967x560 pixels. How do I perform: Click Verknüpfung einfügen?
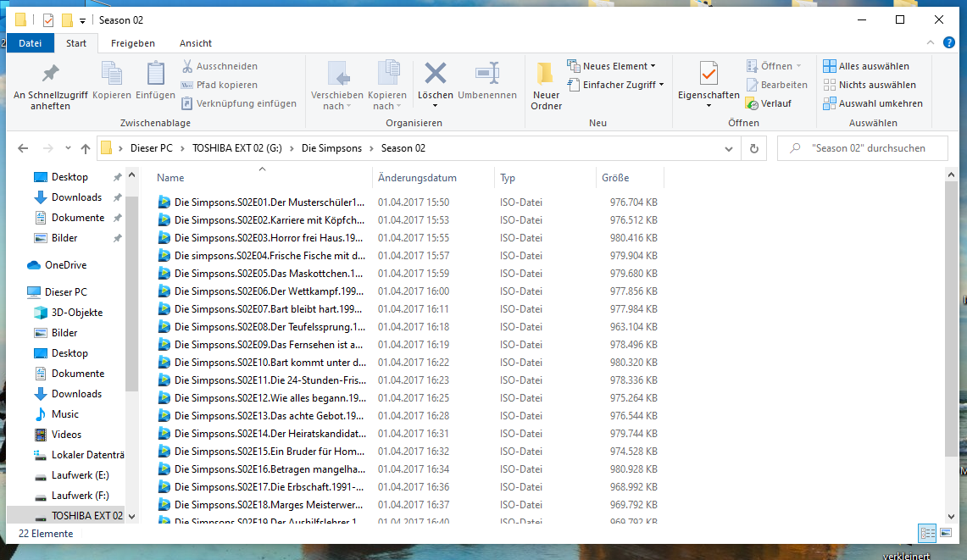point(239,103)
